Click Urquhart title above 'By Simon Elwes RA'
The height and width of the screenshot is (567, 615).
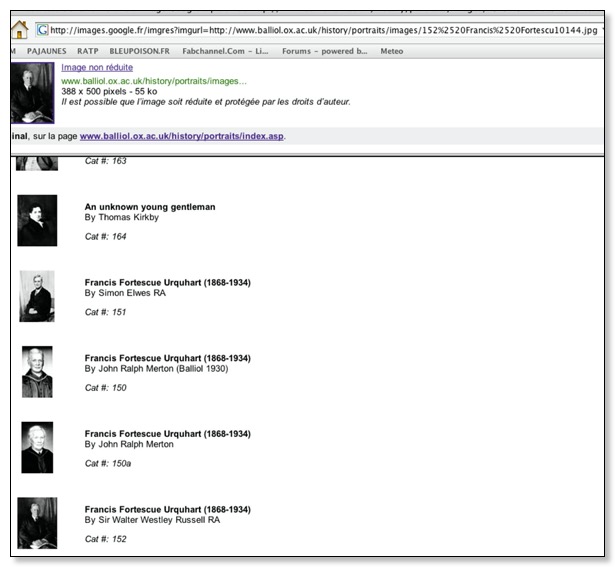[167, 283]
